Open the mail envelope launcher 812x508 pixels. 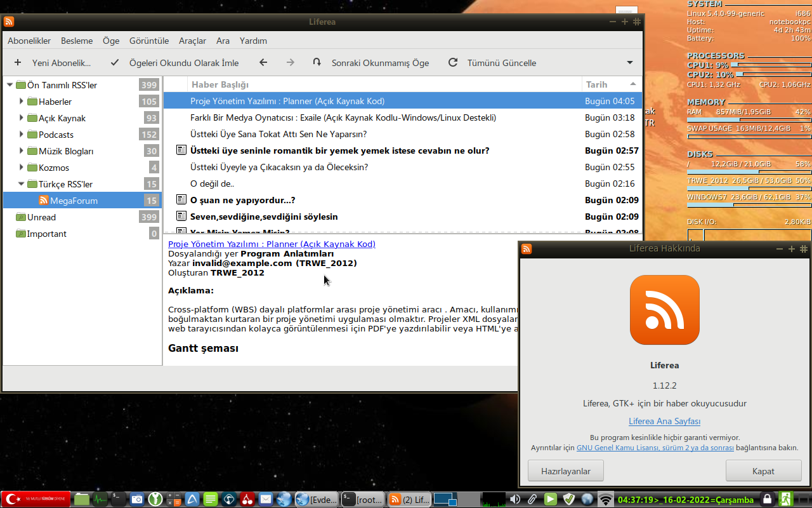[x=266, y=499]
